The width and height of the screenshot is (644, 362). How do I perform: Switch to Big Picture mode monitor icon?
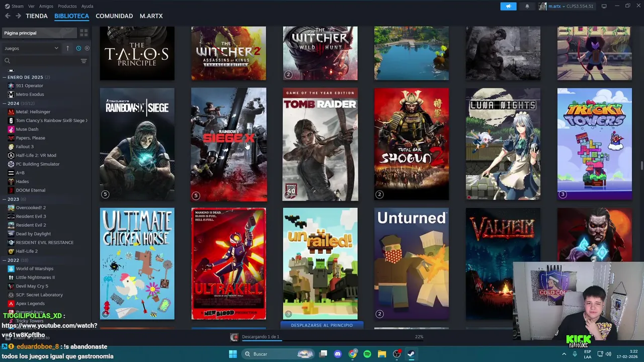[x=604, y=6]
